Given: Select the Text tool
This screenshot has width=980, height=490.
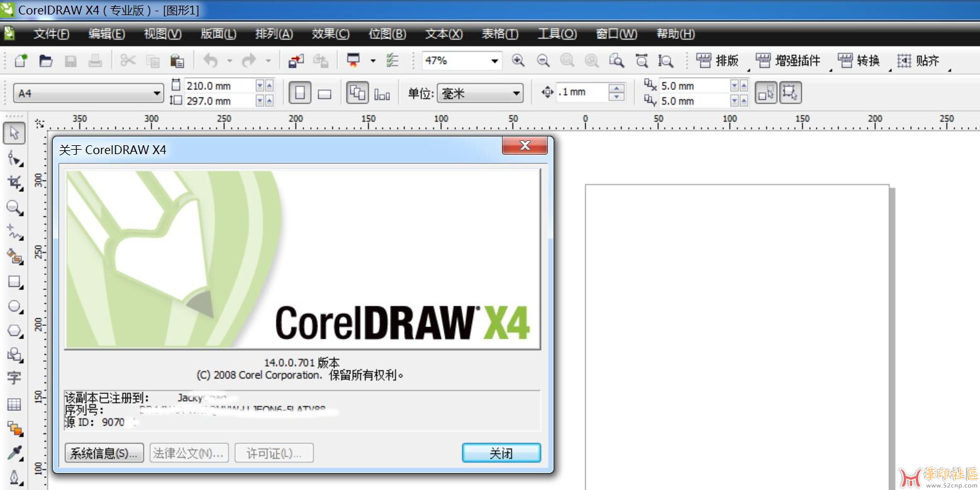Looking at the screenshot, I should pyautogui.click(x=14, y=378).
